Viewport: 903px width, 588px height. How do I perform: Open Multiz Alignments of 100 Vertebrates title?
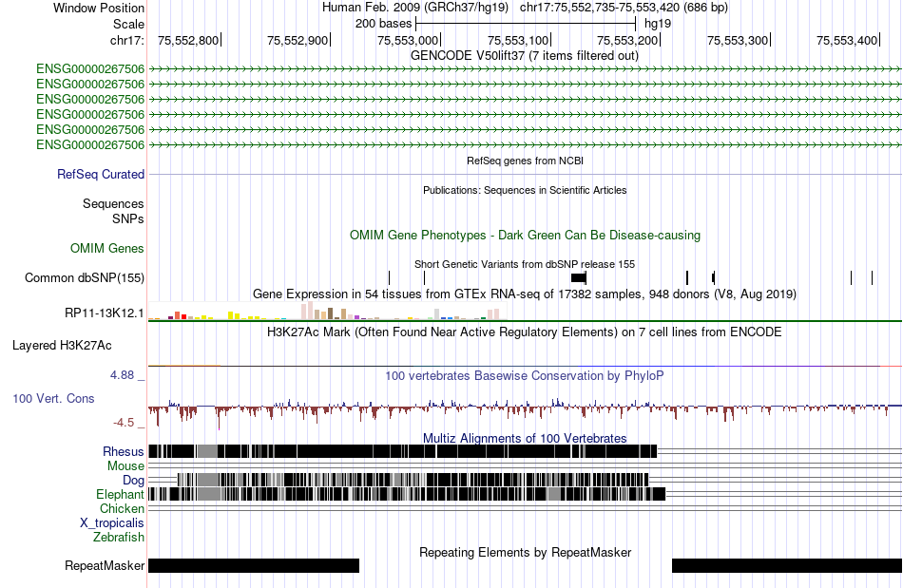pyautogui.click(x=525, y=439)
